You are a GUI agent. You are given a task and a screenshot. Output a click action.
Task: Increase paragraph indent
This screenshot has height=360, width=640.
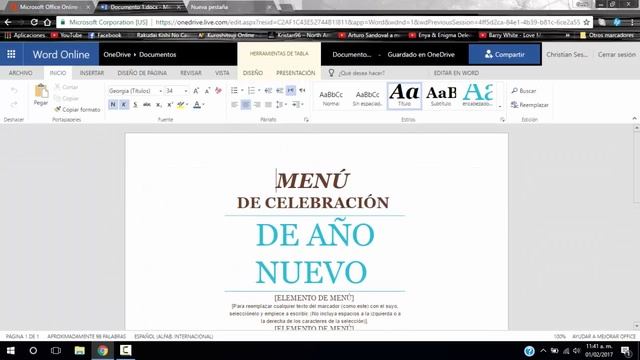coord(280,90)
